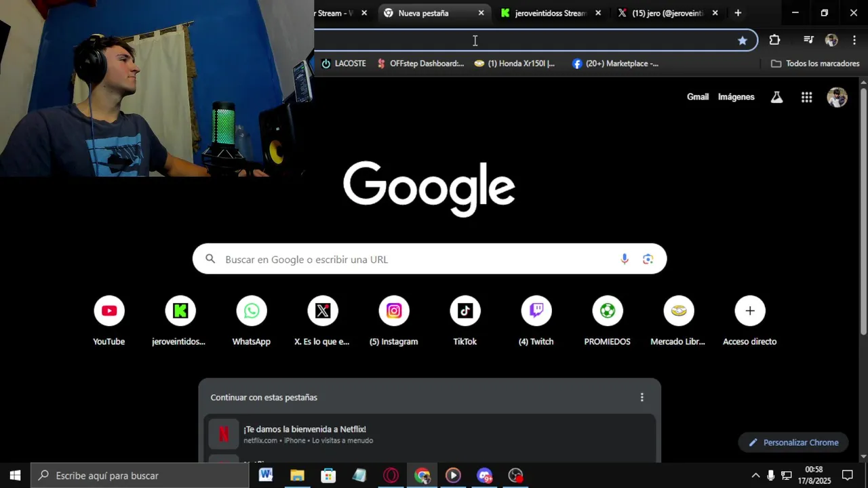Screen dimensions: 868x488
Task: Open the play-button media player from taskbar
Action: 453,475
